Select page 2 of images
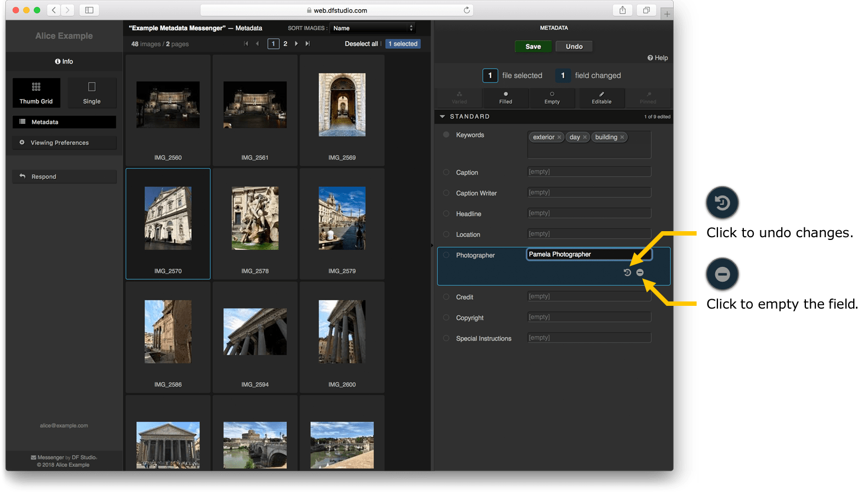This screenshot has height=492, width=868. coord(285,43)
